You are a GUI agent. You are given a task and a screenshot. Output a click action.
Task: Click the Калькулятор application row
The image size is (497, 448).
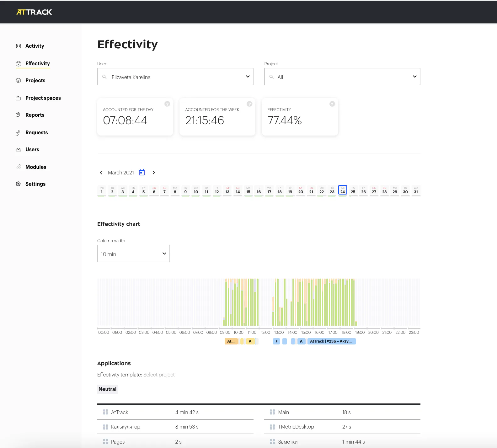[175, 427]
